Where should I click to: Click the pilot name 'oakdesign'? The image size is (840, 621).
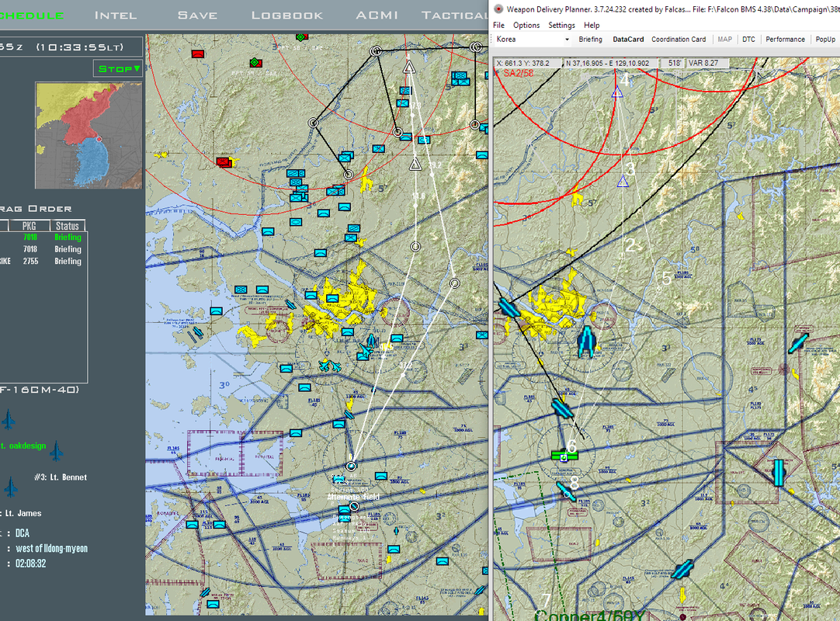(x=27, y=446)
